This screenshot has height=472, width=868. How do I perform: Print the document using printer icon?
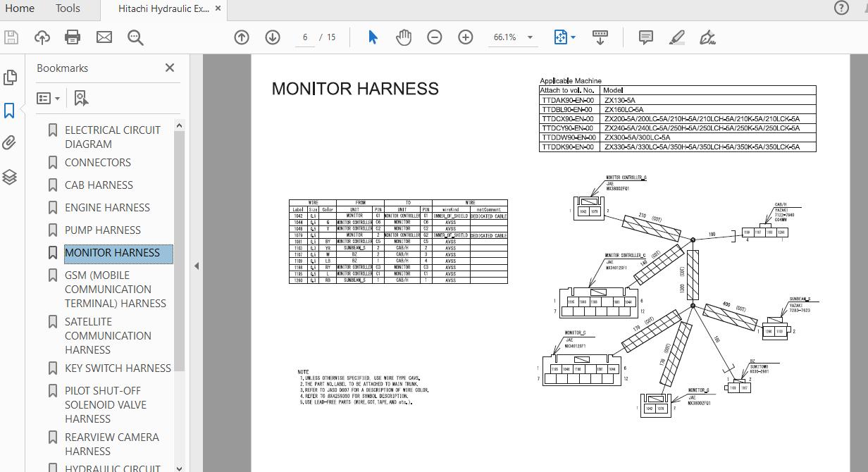[73, 37]
